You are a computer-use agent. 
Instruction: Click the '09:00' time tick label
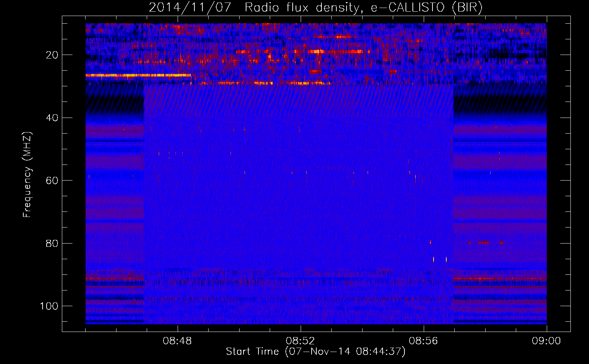(546, 341)
